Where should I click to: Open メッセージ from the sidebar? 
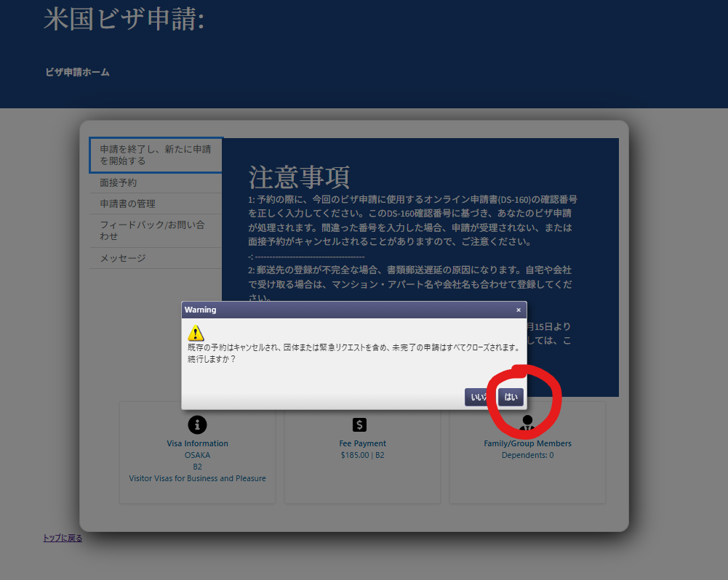pos(123,258)
